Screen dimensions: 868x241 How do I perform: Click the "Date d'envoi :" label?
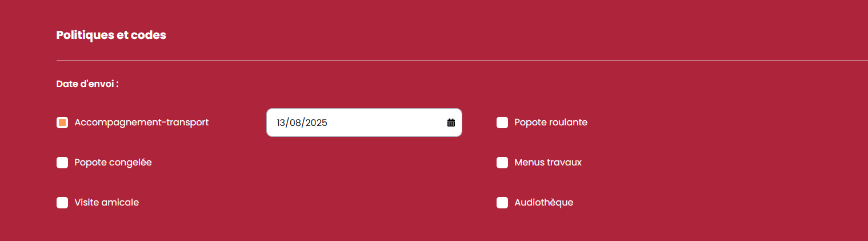coord(87,84)
